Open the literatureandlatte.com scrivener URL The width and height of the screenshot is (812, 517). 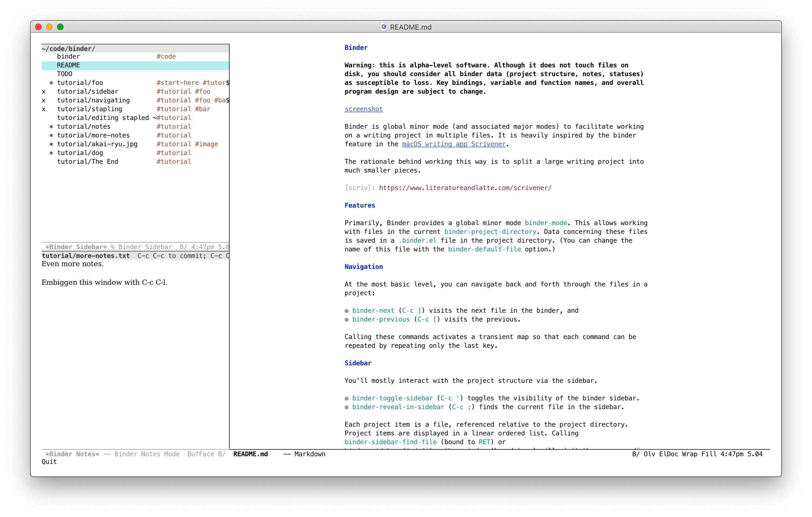click(465, 188)
